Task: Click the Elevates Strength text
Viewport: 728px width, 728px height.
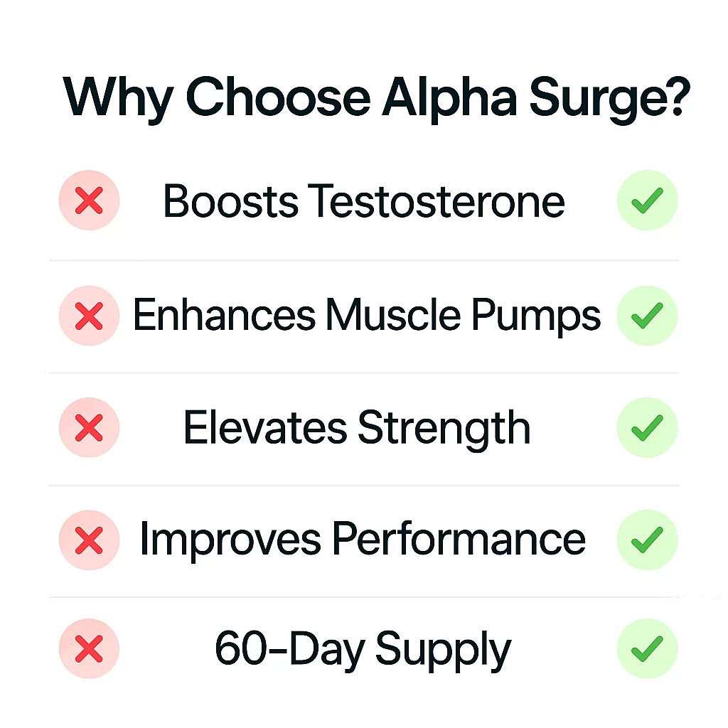Action: 357,429
